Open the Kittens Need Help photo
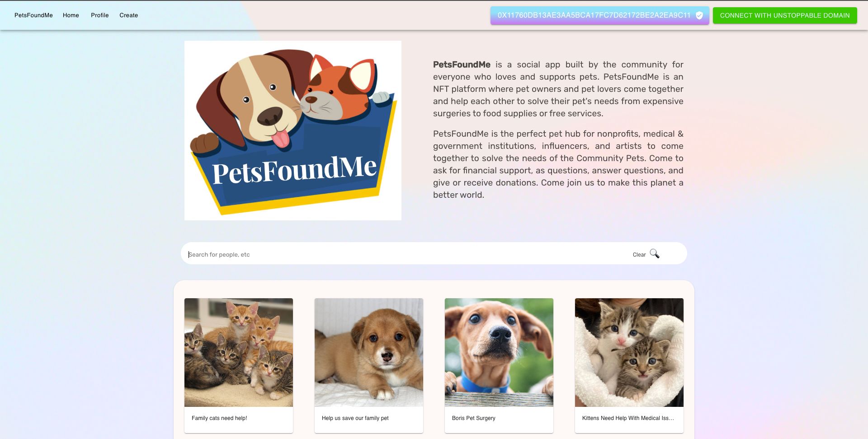The height and width of the screenshot is (439, 868). pos(629,353)
